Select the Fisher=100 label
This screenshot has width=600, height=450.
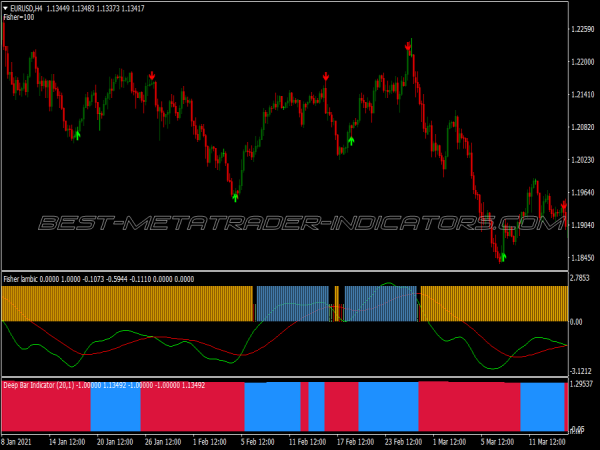[x=20, y=17]
